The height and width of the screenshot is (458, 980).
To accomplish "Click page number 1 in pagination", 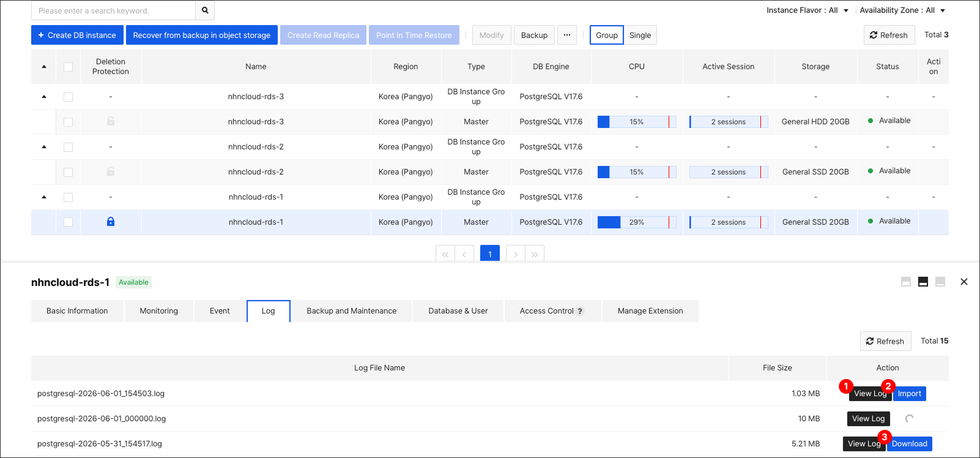I will [x=490, y=254].
